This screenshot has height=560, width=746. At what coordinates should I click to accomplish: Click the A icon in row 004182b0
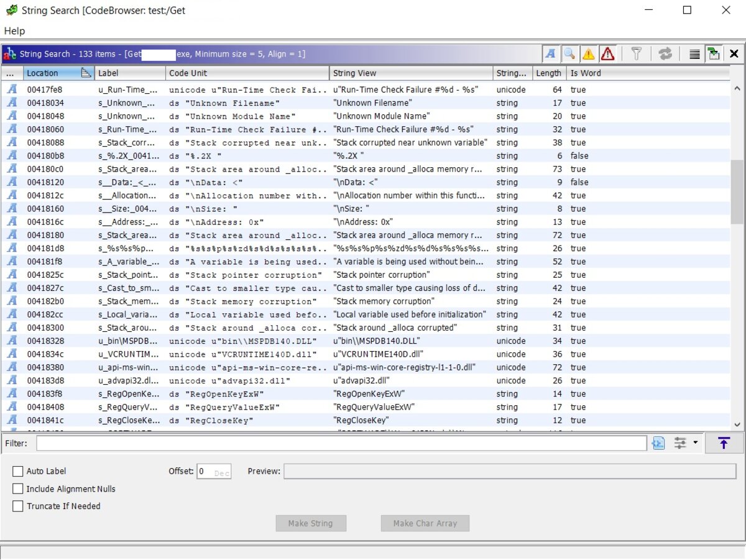pyautogui.click(x=12, y=301)
